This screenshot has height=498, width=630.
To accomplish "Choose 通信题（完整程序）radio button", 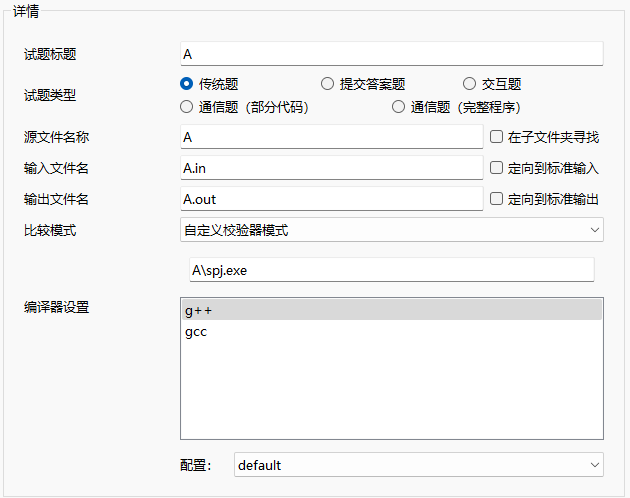I will point(399,106).
